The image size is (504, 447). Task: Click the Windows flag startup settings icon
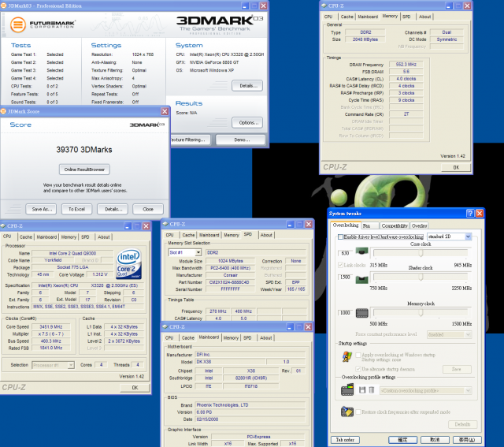click(346, 356)
